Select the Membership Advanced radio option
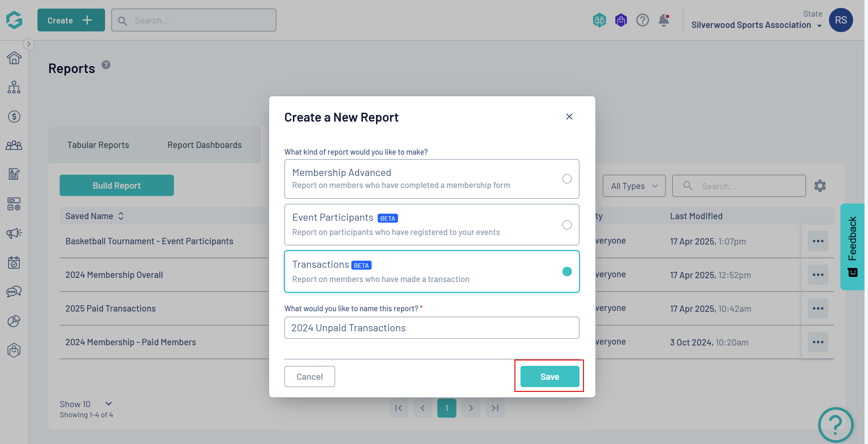 click(567, 179)
